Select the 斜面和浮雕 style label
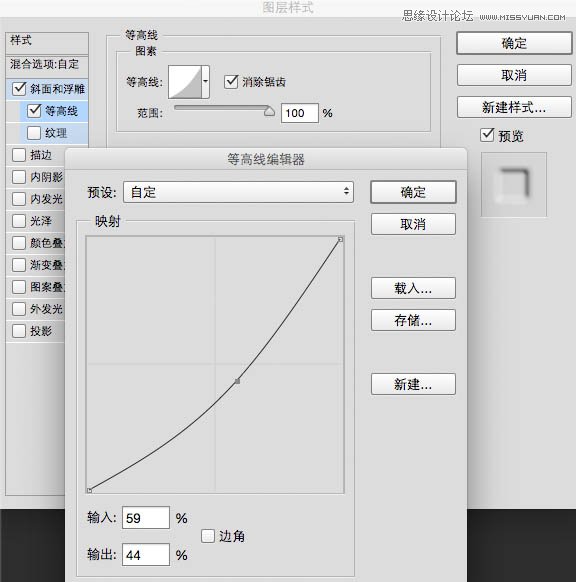 tap(57, 89)
